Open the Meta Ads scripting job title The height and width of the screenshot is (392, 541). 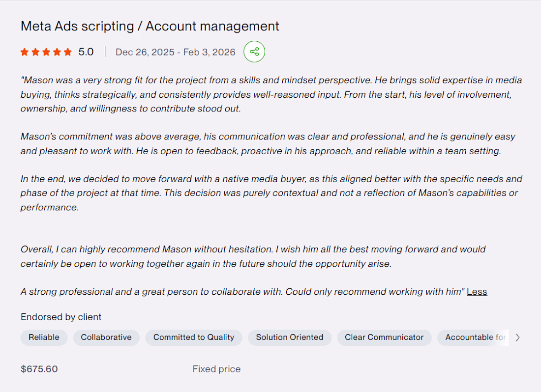point(150,26)
